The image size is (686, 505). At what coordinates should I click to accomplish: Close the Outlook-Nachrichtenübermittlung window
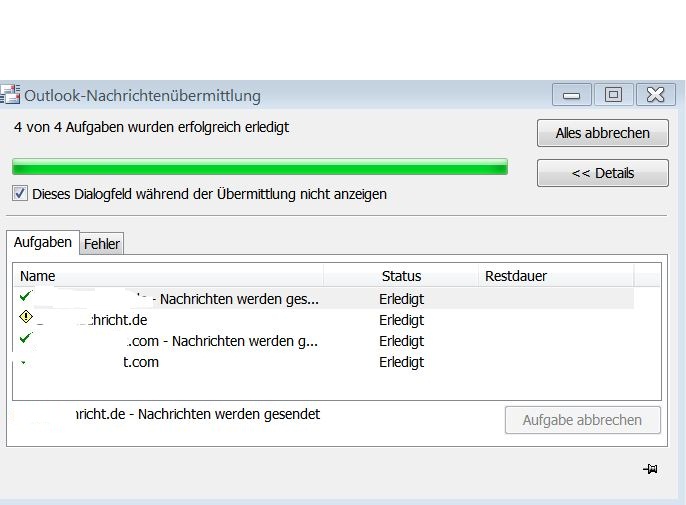click(x=655, y=95)
